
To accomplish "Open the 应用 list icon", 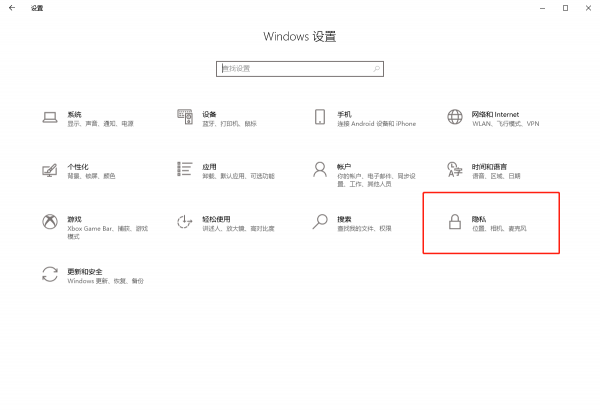I will click(x=185, y=169).
